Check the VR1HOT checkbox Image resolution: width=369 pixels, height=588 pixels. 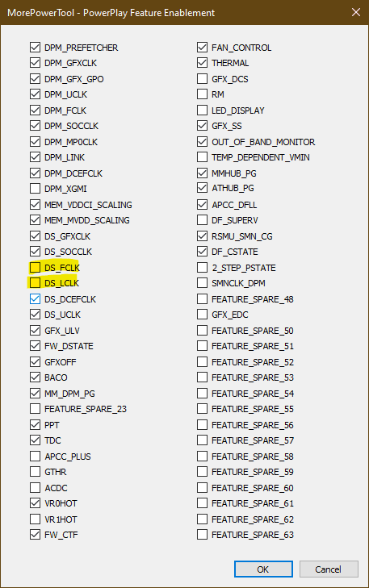(x=35, y=519)
